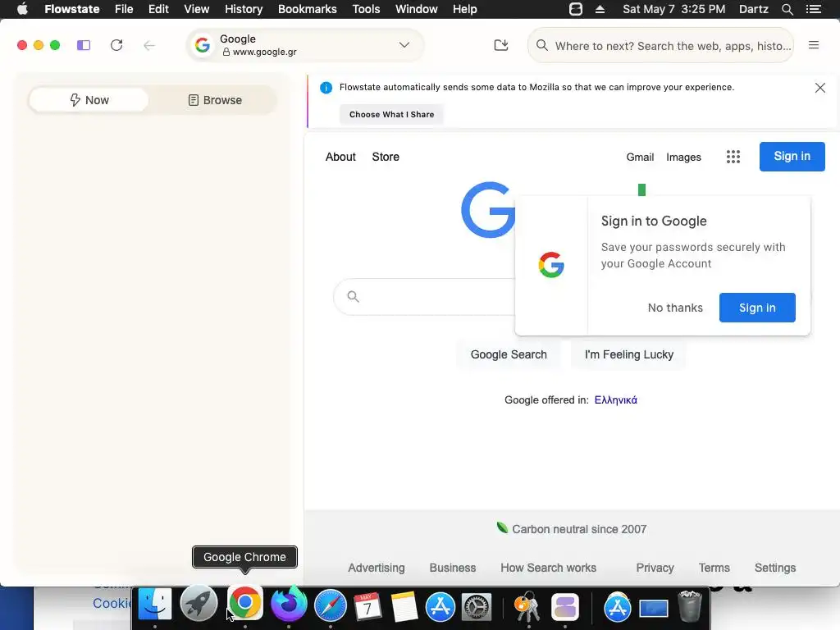Screen dimensions: 840x630
Task: Toggle the sidebar panel icon
Action: [84, 46]
